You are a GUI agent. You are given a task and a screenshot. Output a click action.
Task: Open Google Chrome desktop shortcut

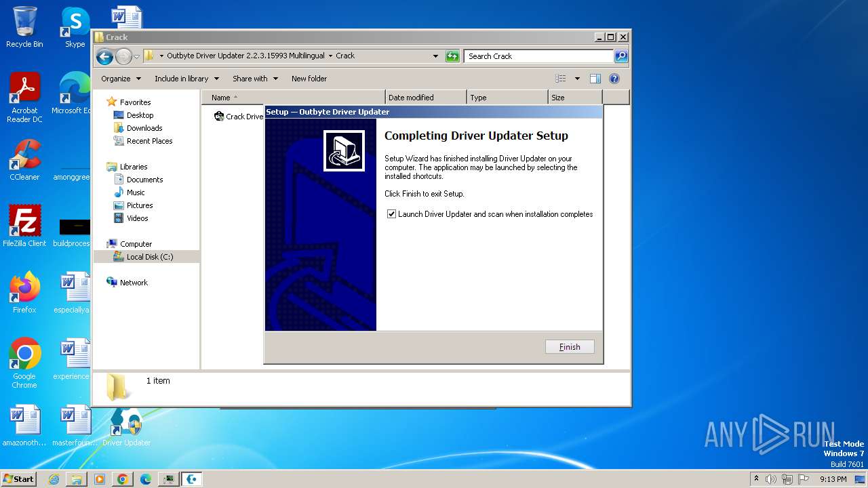point(24,363)
